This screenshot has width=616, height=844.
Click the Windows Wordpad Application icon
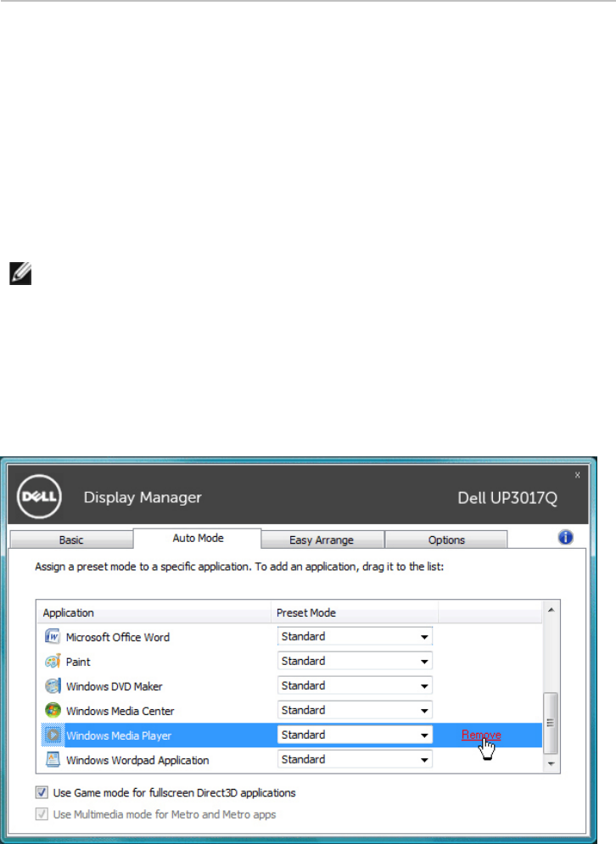click(x=53, y=759)
